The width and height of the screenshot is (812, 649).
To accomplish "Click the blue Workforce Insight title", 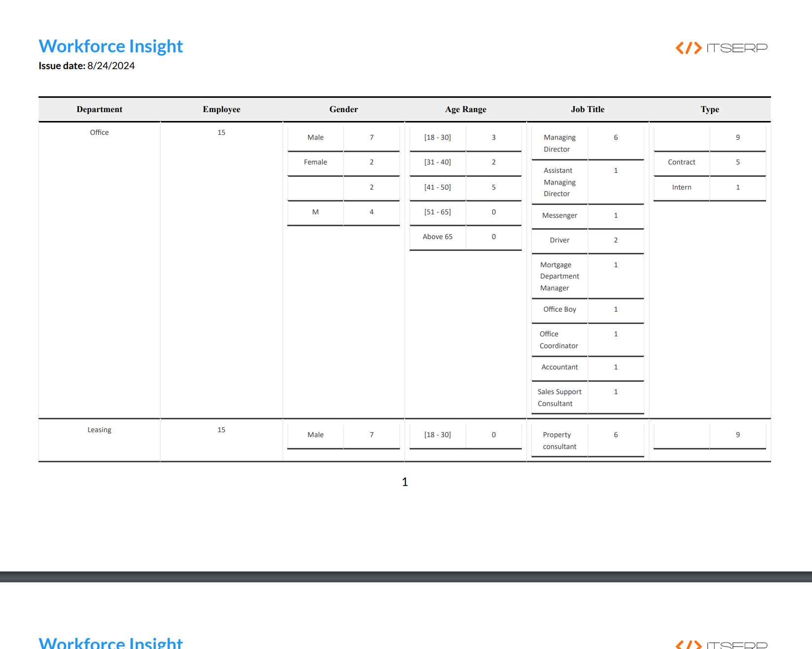I will pos(111,46).
